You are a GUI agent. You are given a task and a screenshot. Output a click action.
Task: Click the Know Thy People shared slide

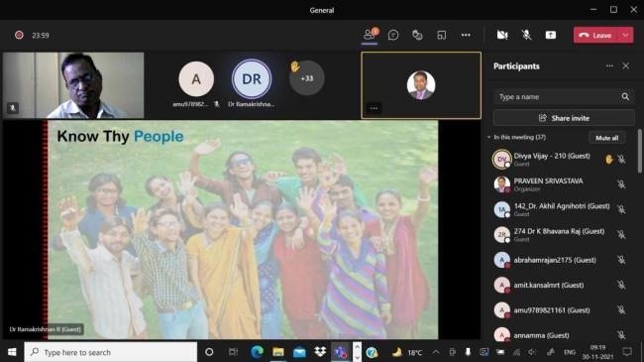coord(243,229)
